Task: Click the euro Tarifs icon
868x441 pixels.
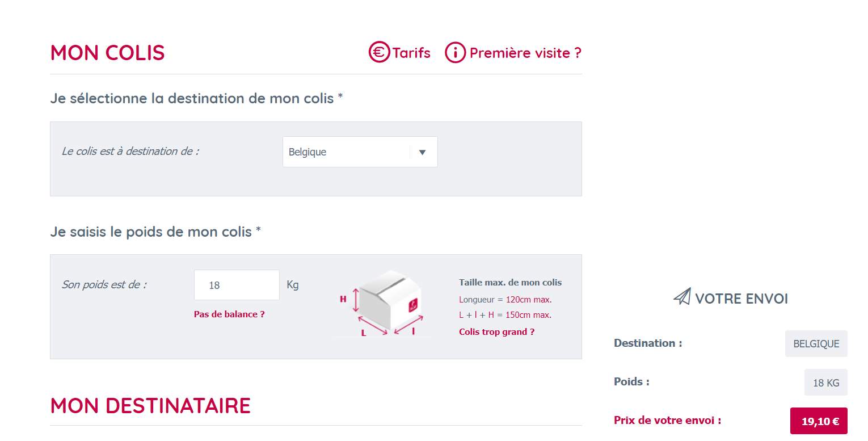Action: pyautogui.click(x=379, y=53)
